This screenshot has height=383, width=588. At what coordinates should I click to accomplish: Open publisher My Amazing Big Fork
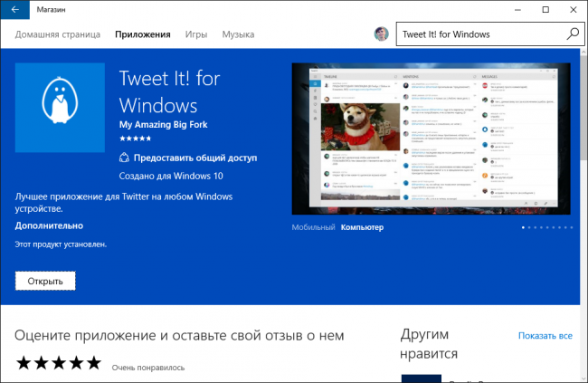[x=163, y=125]
